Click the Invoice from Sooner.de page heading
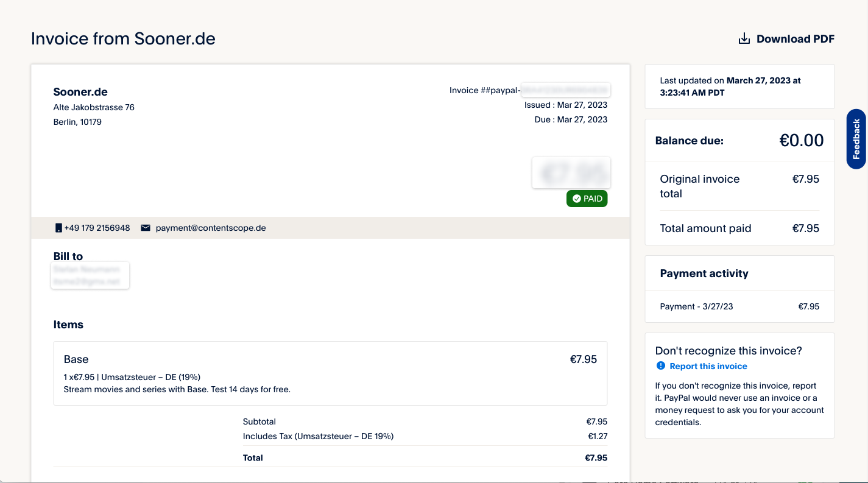Screen dimensions: 868x483 point(123,39)
